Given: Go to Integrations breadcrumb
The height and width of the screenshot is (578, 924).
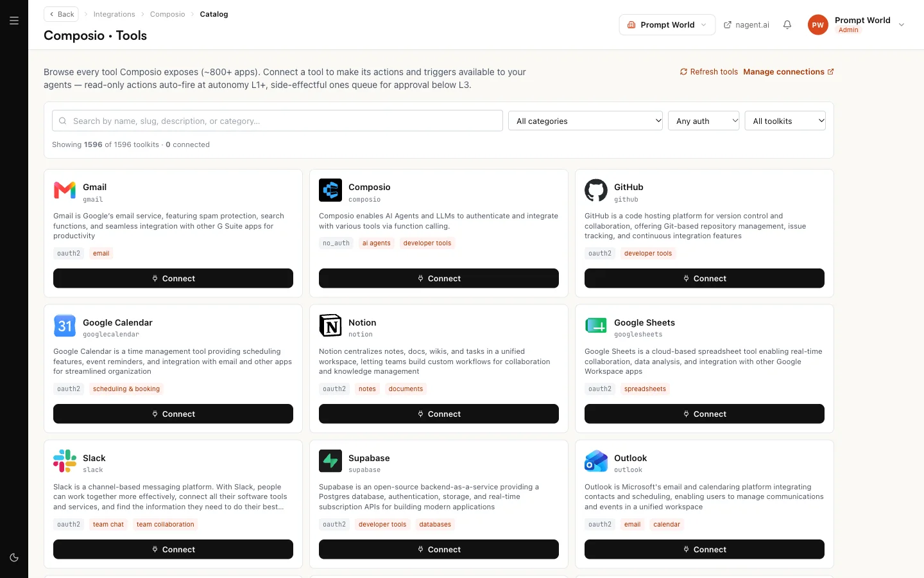Looking at the screenshot, I should 114,14.
